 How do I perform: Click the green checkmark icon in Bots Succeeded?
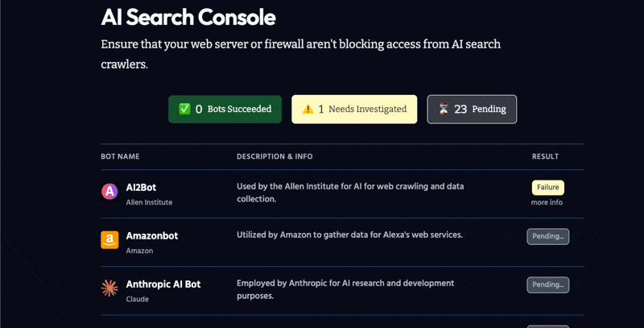click(x=184, y=109)
